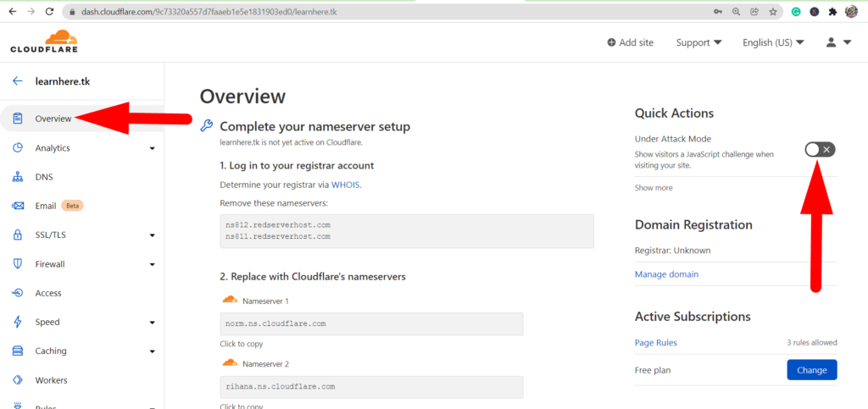This screenshot has width=868, height=409.
Task: Expand the Firewall submenu arrow
Action: 153,264
